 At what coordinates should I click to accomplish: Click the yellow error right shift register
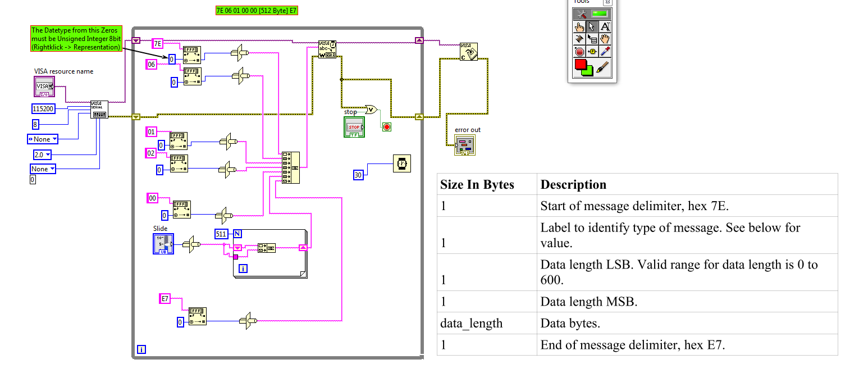[x=419, y=116]
